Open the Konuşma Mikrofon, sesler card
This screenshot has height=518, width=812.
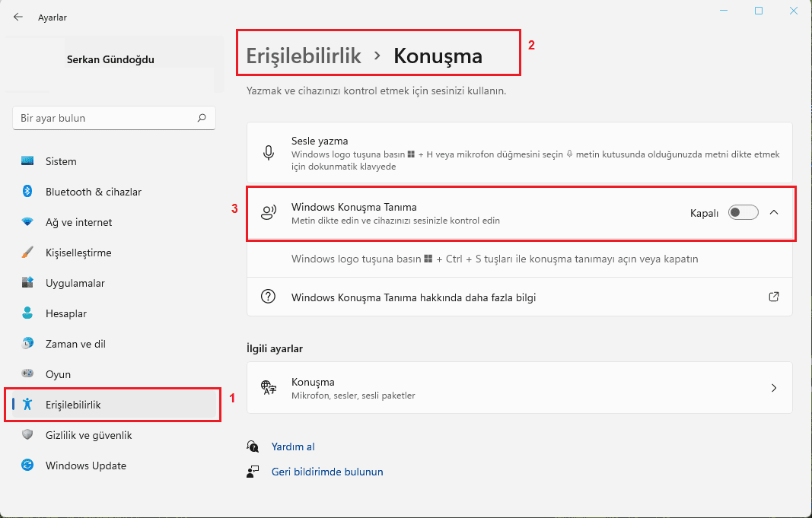tap(520, 388)
